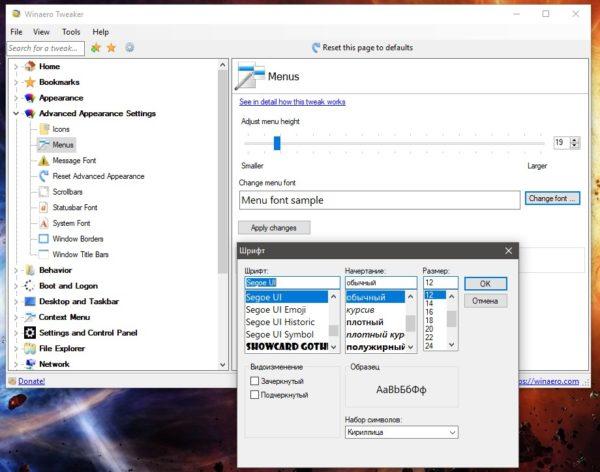Screen dimensions: 600x472
Task: Click the Home icon in the tree
Action: (x=30, y=66)
